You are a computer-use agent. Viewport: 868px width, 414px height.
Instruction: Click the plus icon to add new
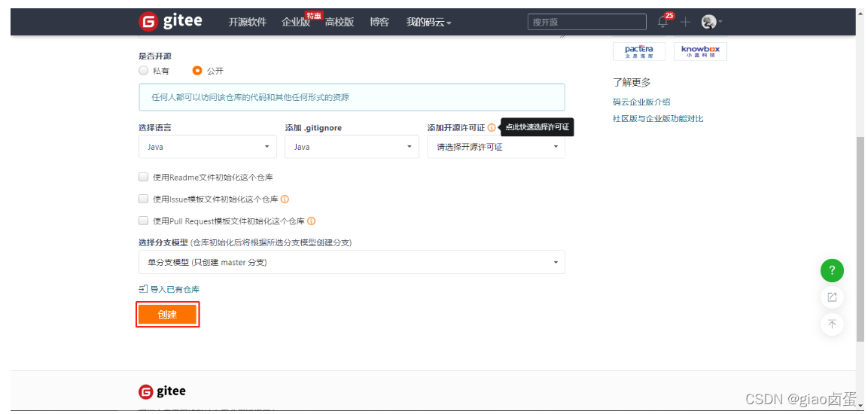[x=685, y=22]
